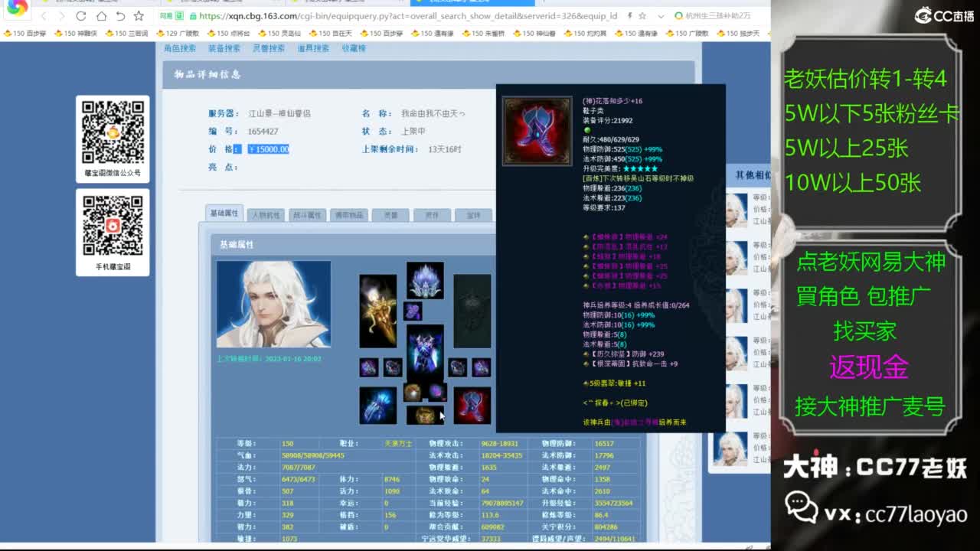Select the golden belt slot at bottom

coord(425,416)
